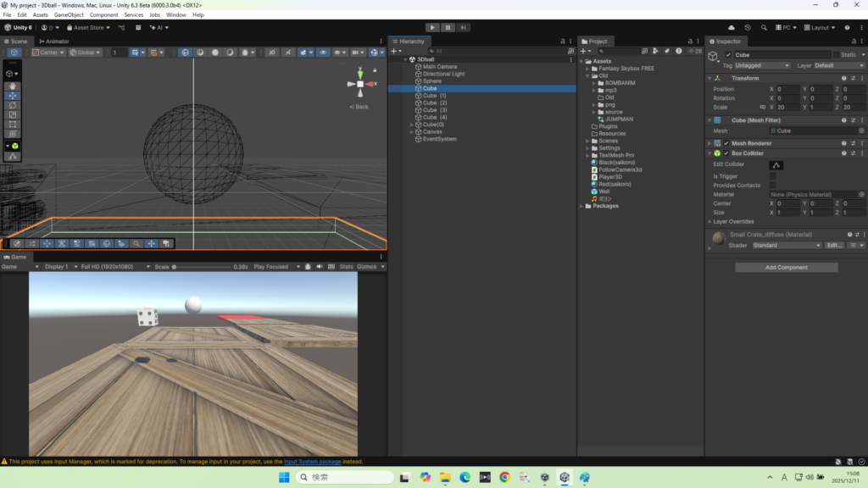Click the Add Component button

tap(786, 267)
